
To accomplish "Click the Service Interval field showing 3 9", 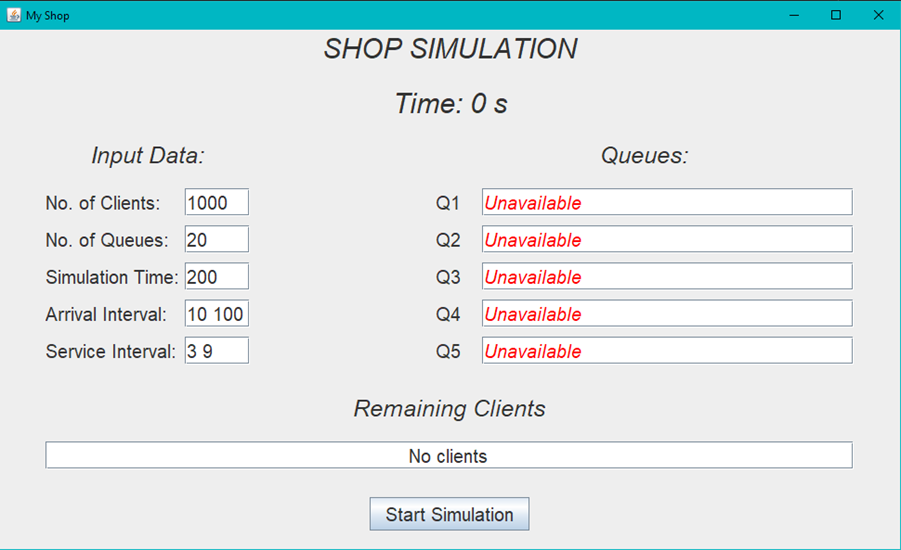I will tap(217, 351).
